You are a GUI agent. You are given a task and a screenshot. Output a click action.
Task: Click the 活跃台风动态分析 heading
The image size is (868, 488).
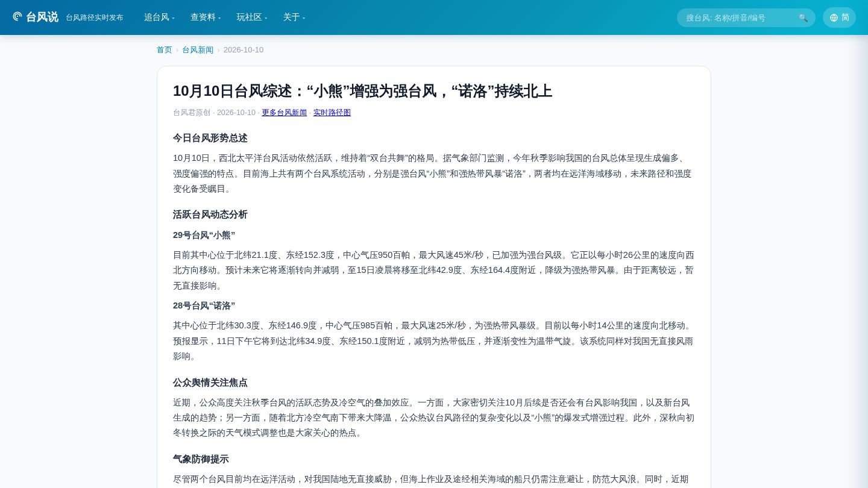tap(210, 214)
